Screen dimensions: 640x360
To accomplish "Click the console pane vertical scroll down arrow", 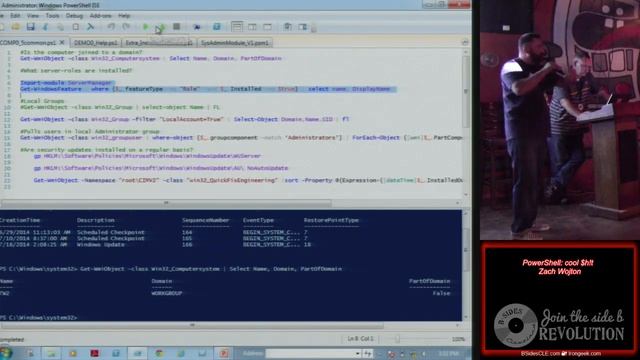I will (x=465, y=317).
